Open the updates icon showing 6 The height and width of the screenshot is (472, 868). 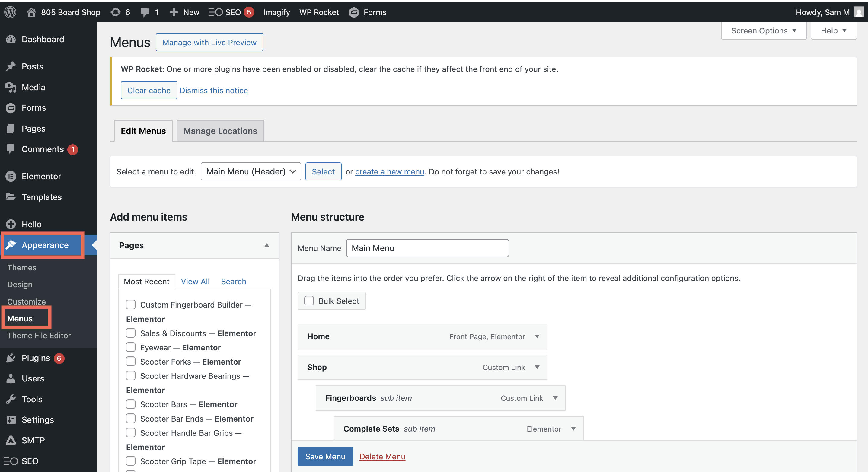click(x=116, y=12)
